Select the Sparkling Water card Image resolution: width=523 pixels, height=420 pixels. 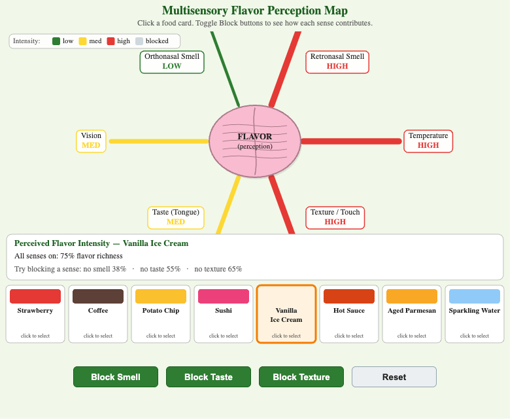(475, 314)
